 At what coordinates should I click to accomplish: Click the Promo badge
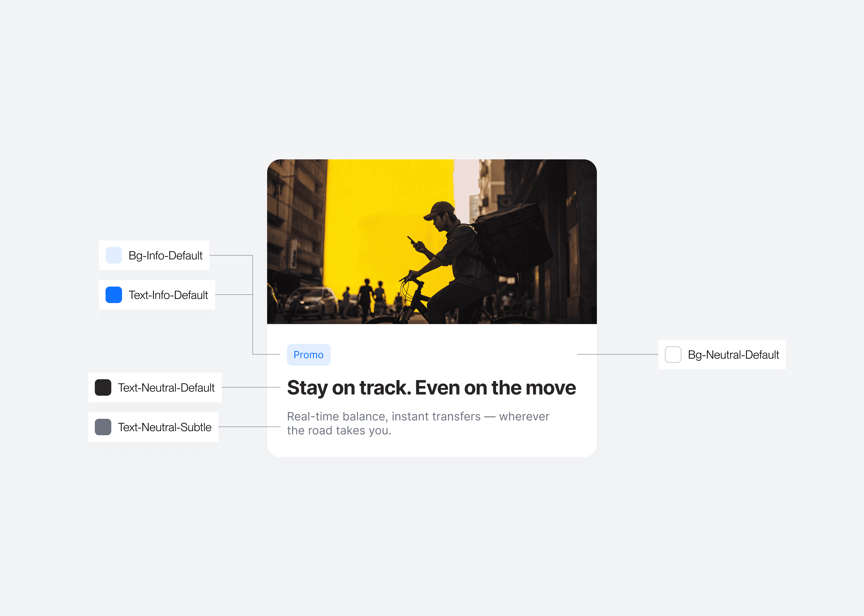point(308,355)
